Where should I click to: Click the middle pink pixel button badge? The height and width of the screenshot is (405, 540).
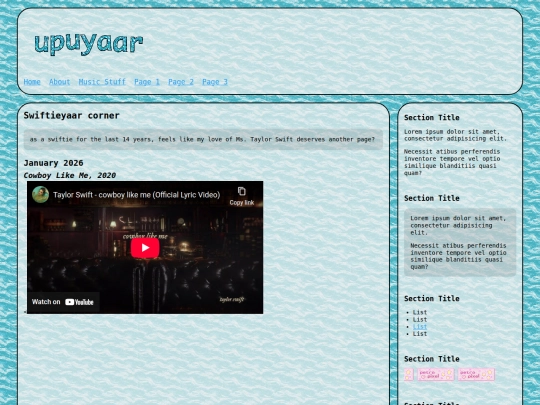coord(436,375)
